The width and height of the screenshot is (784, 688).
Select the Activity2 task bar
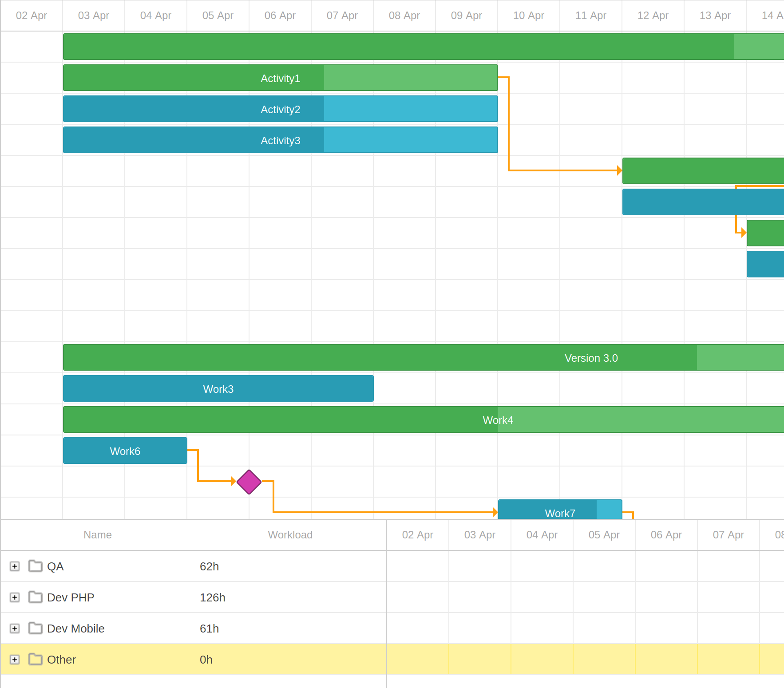click(x=280, y=109)
